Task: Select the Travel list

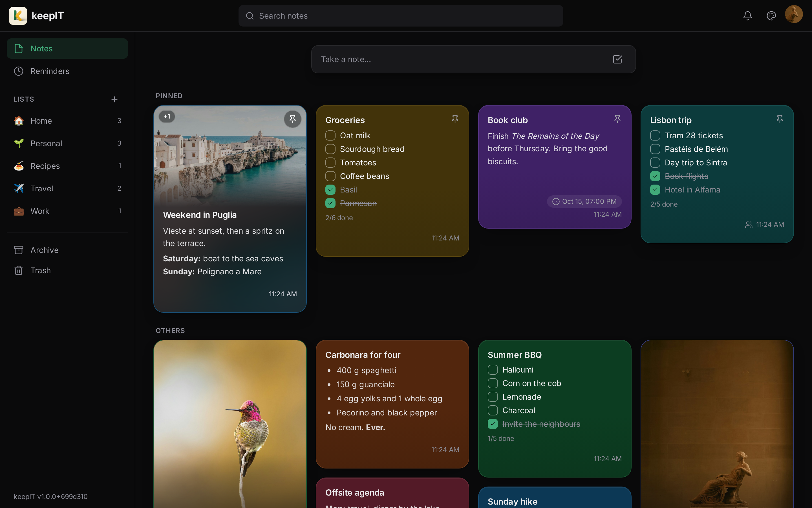Action: pyautogui.click(x=67, y=189)
